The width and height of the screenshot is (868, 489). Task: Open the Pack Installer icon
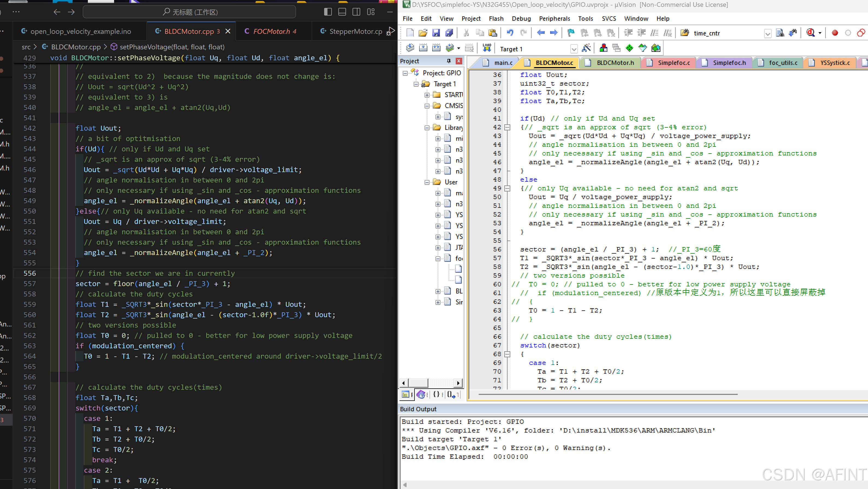(655, 48)
